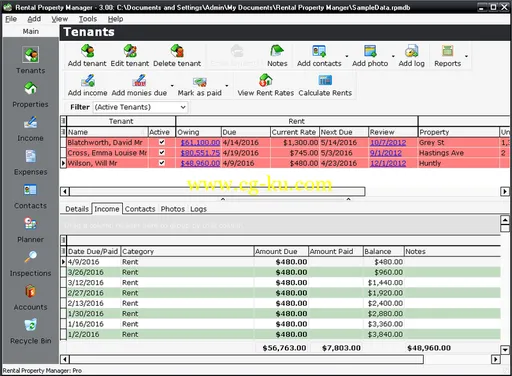
Task: Click the Calculate Rents toolbar icon
Action: [325, 85]
